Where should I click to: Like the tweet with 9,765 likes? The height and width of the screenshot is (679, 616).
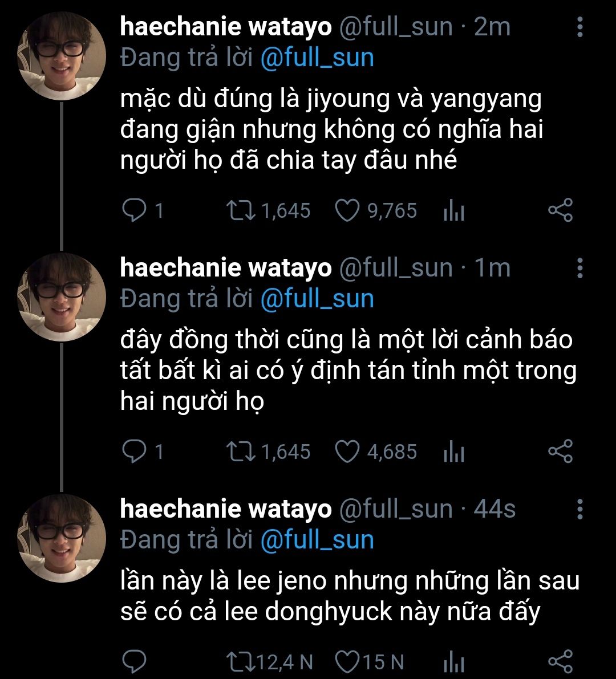click(x=345, y=210)
